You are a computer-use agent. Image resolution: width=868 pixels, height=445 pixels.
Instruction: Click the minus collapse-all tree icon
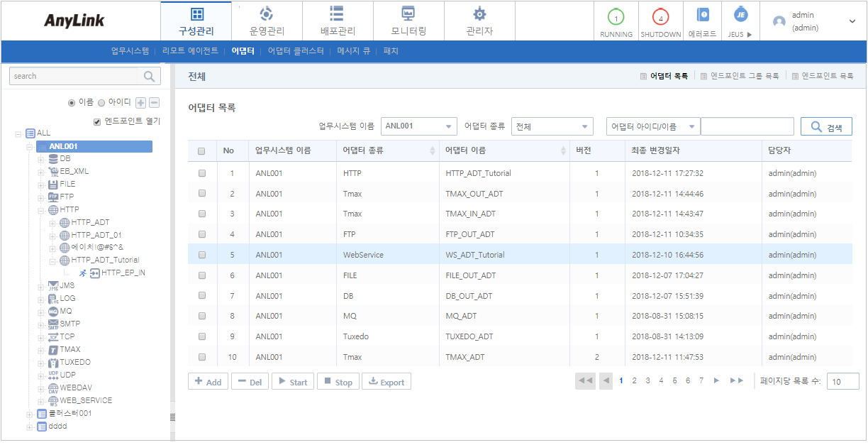pos(154,103)
